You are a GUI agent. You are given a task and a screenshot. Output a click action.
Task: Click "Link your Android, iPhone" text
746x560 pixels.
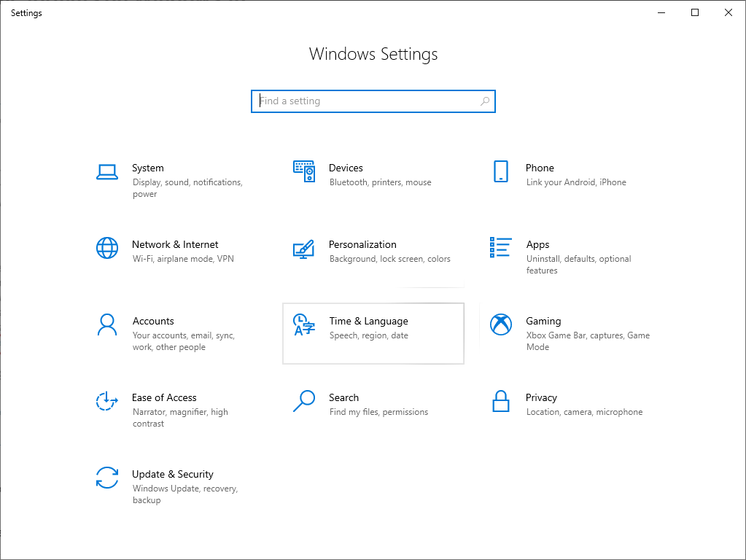(x=576, y=182)
